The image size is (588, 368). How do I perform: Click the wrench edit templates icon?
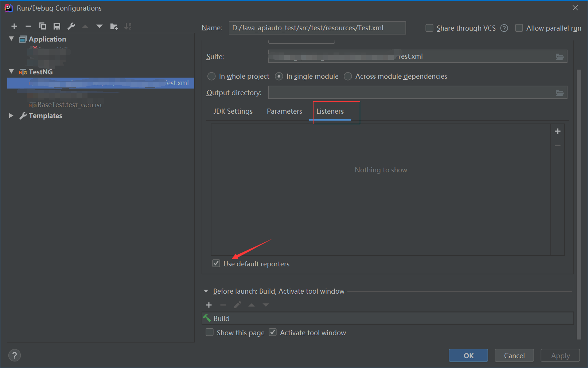pyautogui.click(x=71, y=26)
